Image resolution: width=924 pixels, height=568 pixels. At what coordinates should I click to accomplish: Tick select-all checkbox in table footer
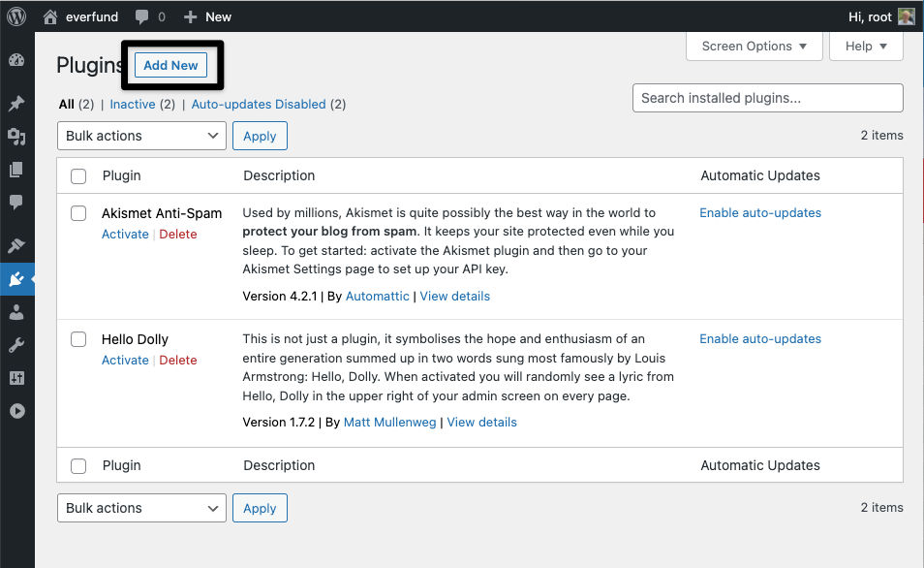(78, 466)
